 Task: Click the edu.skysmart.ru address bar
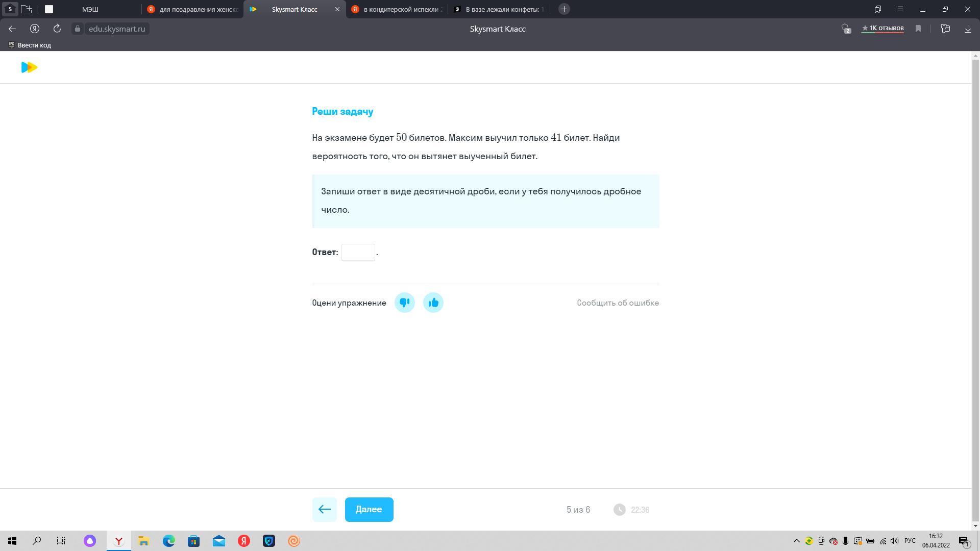(116, 29)
